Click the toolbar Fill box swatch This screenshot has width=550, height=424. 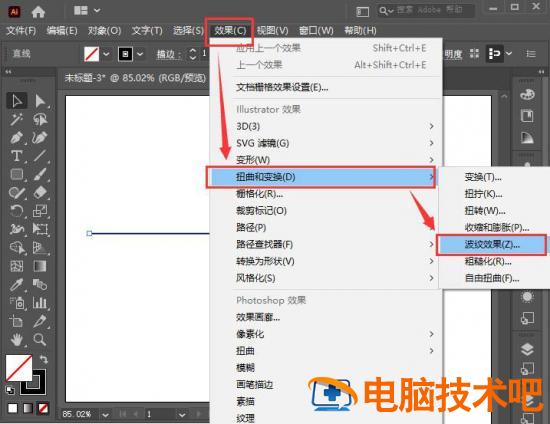click(x=19, y=368)
